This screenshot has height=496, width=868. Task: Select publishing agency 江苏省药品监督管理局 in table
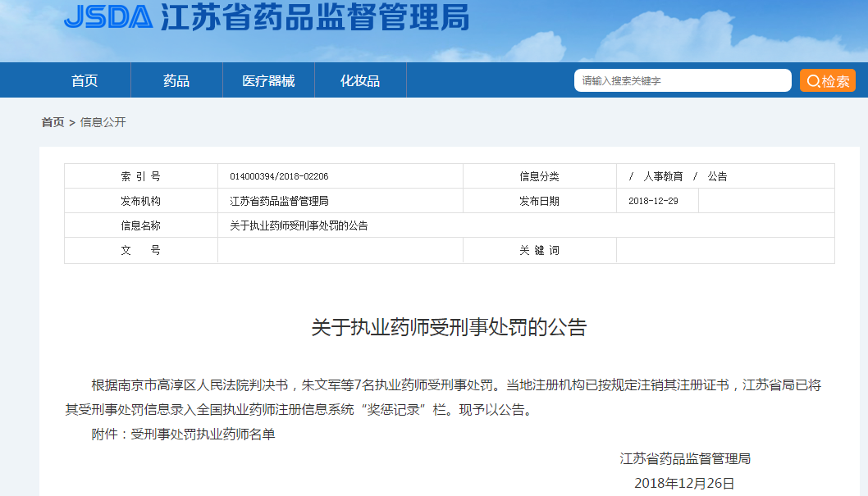point(280,202)
